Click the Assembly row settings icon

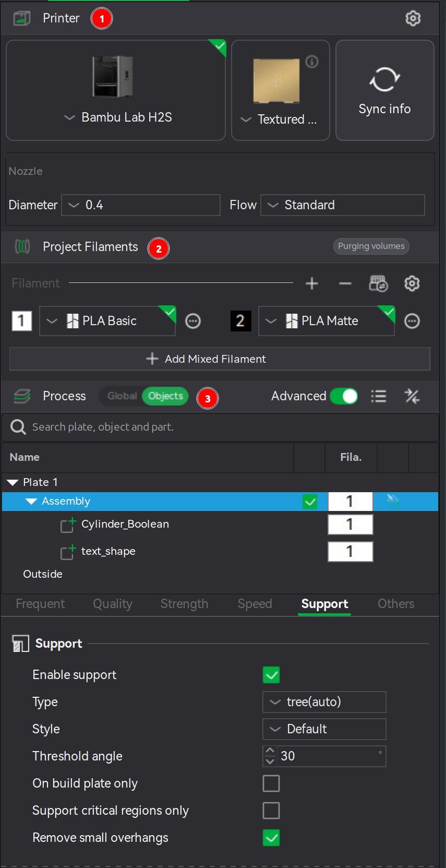[x=393, y=502]
